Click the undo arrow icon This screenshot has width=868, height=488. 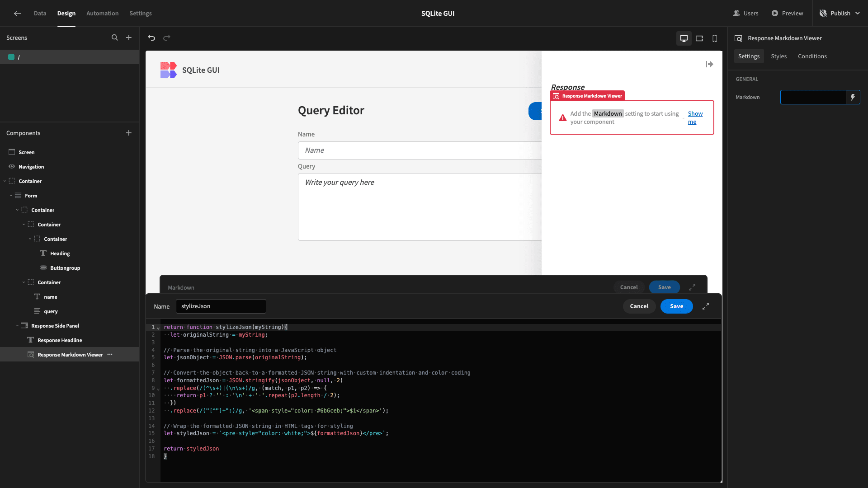(151, 38)
